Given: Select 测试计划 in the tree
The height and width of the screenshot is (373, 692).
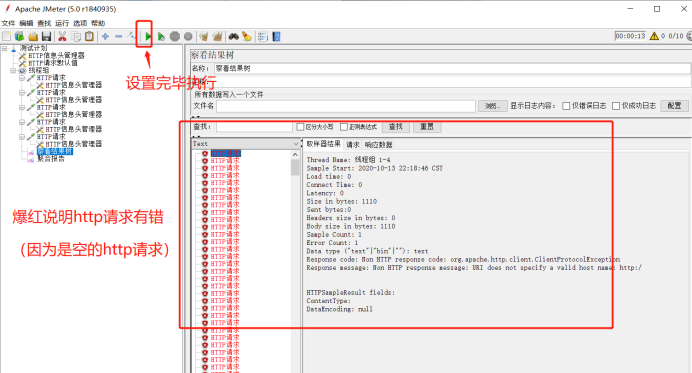Looking at the screenshot, I should (x=33, y=48).
